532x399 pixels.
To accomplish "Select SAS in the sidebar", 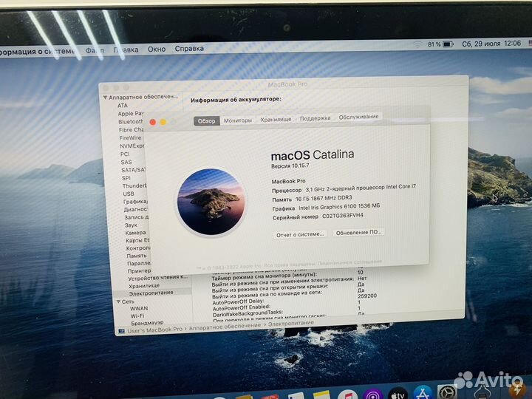I will (126, 162).
